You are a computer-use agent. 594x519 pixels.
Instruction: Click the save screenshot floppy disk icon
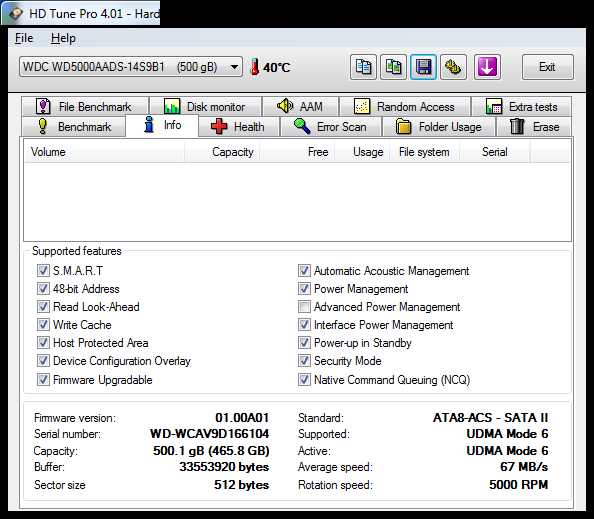tap(423, 67)
